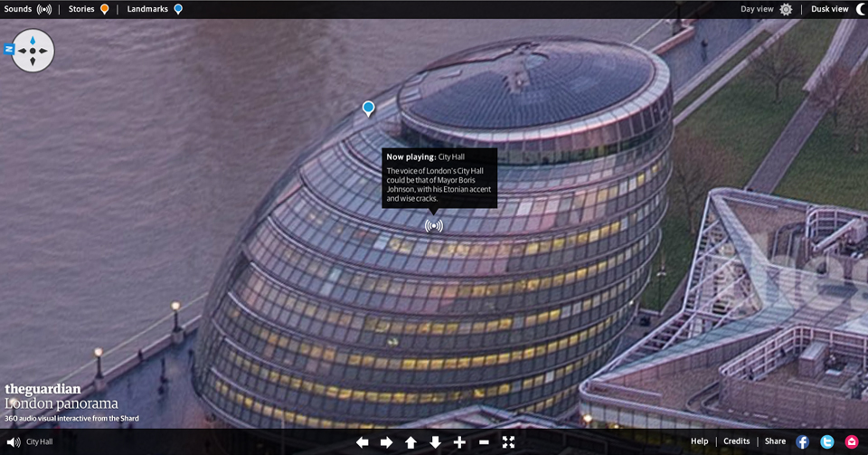This screenshot has height=455, width=868.
Task: Click compass right arrow
Action: (x=43, y=51)
